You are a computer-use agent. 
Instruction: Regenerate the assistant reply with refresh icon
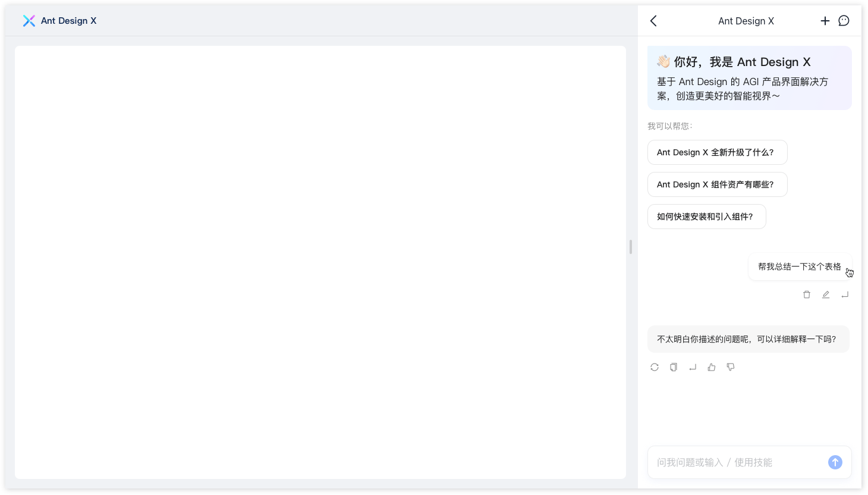tap(655, 367)
